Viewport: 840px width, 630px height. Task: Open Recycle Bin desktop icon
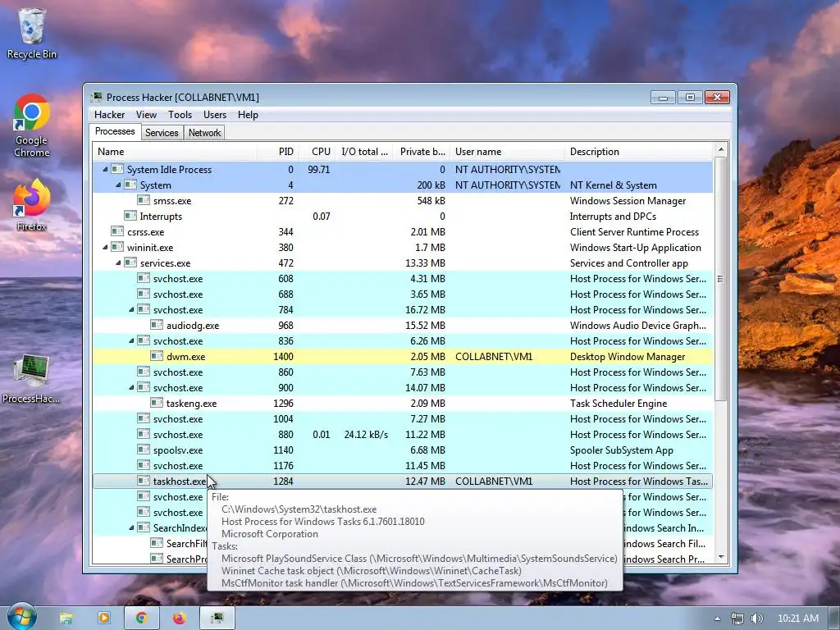point(32,33)
